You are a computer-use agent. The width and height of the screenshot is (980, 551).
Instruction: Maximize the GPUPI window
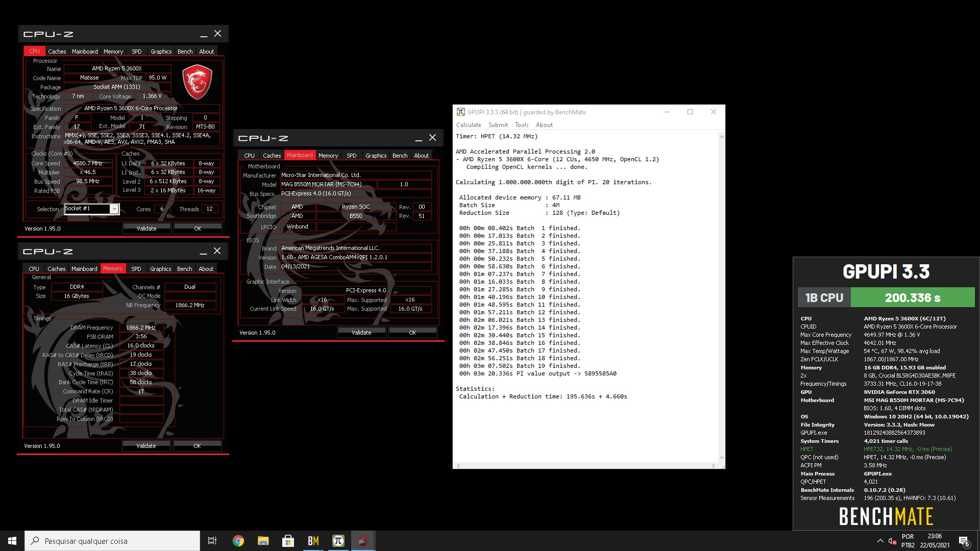pos(690,112)
